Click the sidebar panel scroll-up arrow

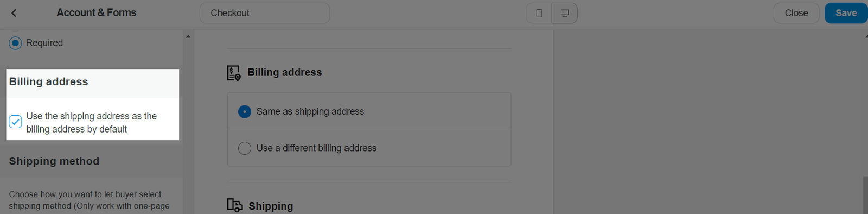[188, 36]
